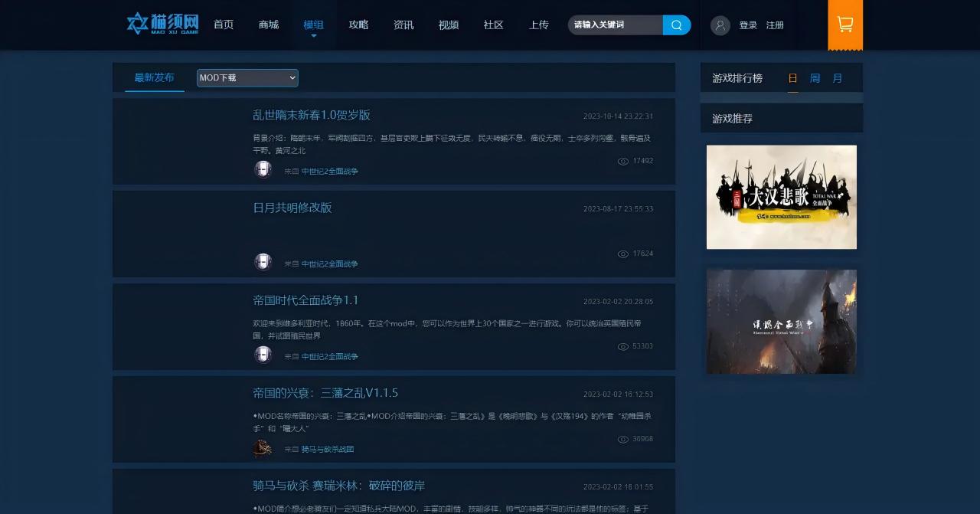The width and height of the screenshot is (980, 514).
Task: Open post 帝国时代全面战争1.1
Action: coord(305,300)
